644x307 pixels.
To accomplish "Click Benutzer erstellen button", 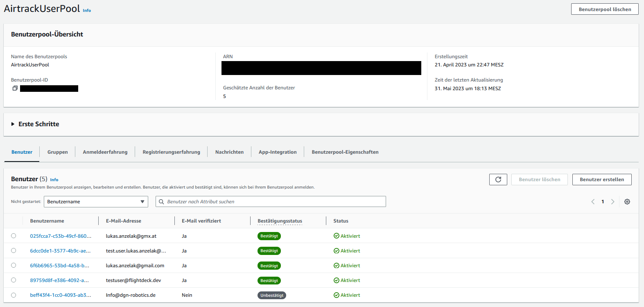I will [x=602, y=180].
